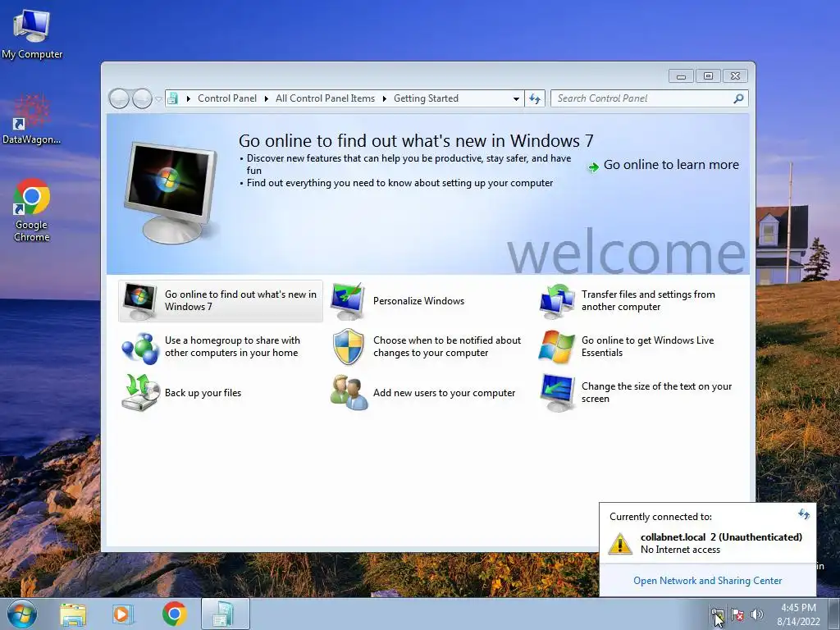Select Change the size of the text

tap(656, 393)
